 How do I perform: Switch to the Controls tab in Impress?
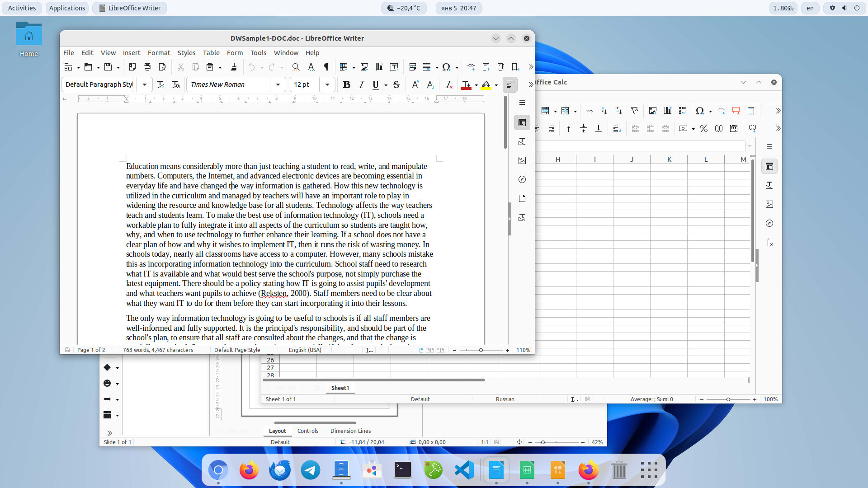[x=308, y=431]
